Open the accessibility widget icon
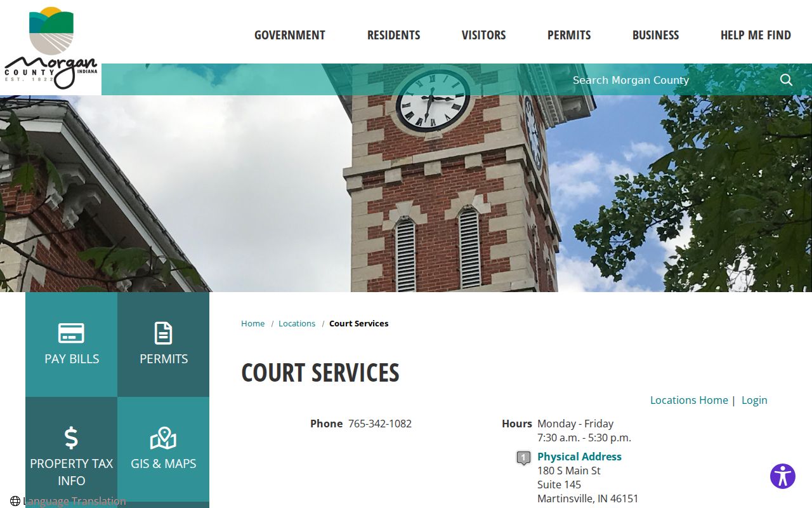Viewport: 812px width, 508px height. click(x=783, y=476)
